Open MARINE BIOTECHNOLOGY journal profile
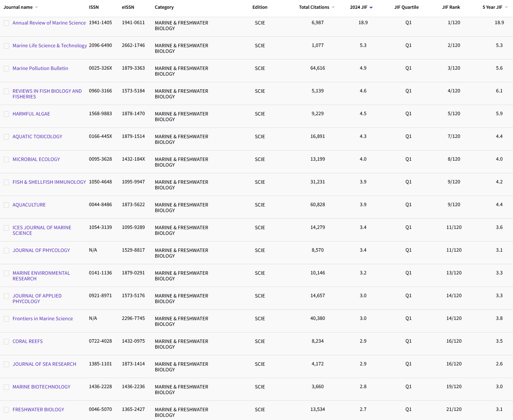This screenshot has width=513, height=420. point(41,387)
